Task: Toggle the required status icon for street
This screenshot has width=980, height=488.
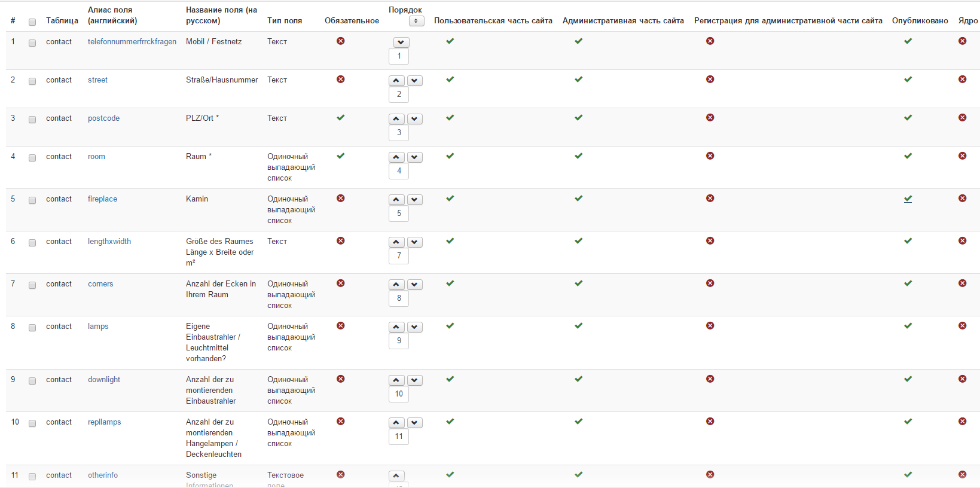Action: tap(341, 80)
